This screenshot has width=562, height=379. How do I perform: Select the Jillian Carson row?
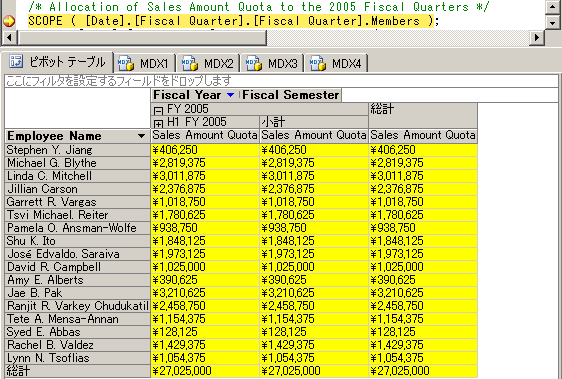coord(77,189)
